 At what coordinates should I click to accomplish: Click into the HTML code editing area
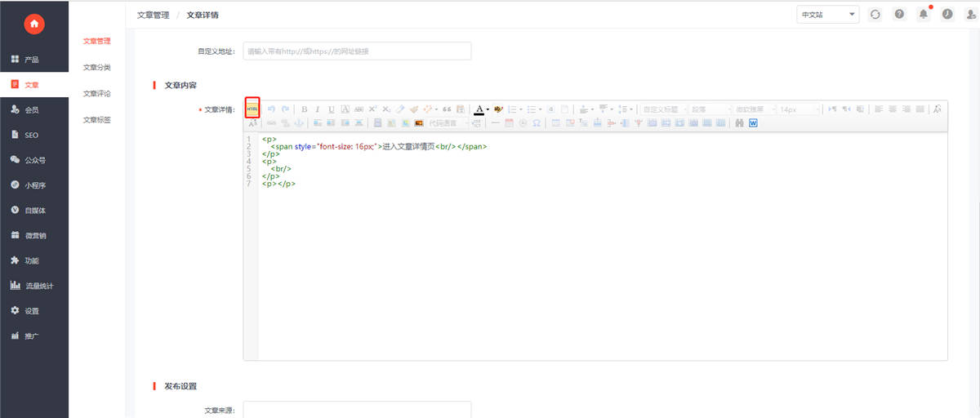(x=602, y=245)
